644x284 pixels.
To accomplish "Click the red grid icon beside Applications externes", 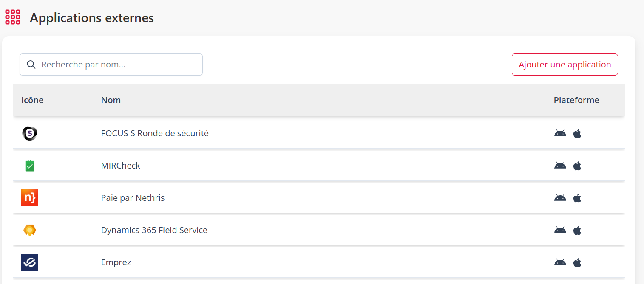I will [x=13, y=17].
